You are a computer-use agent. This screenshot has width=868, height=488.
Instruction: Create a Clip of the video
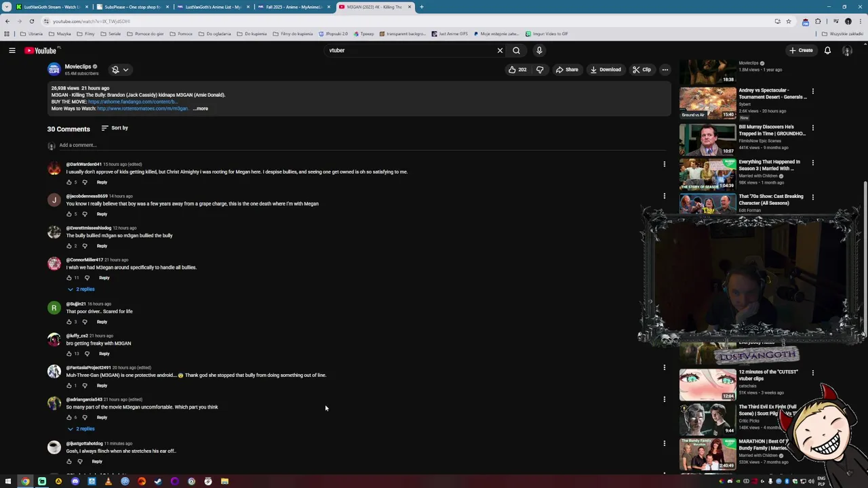[x=642, y=69]
